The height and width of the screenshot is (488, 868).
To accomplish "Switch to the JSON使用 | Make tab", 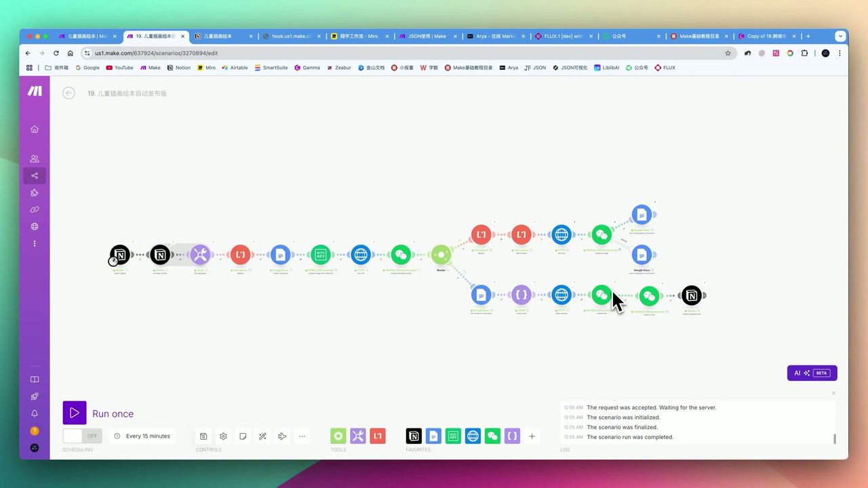I will 426,36.
